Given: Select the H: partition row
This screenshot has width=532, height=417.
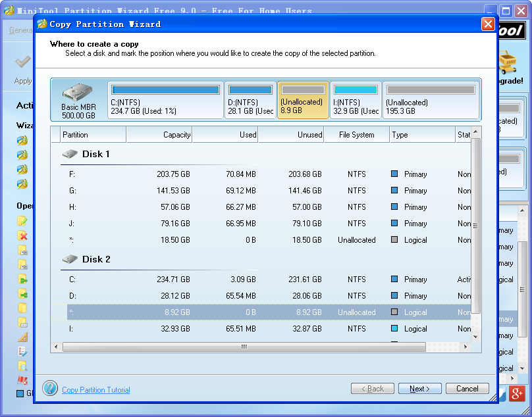Looking at the screenshot, I should pos(261,207).
